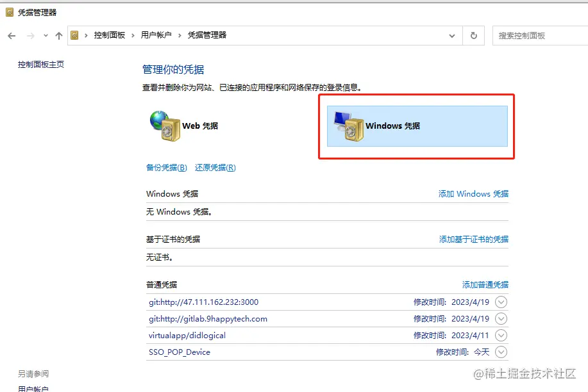The height and width of the screenshot is (392, 588).
Task: Open the address bar history dropdown
Action: pos(452,36)
